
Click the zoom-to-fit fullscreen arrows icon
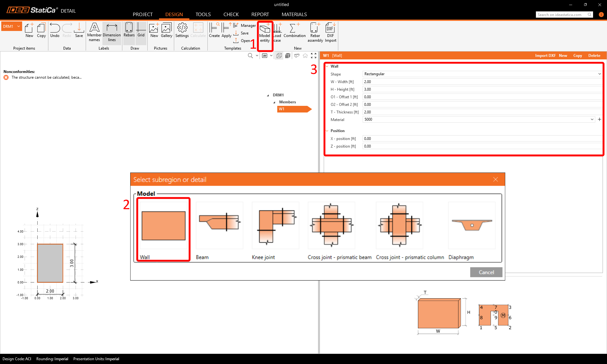pyautogui.click(x=314, y=56)
